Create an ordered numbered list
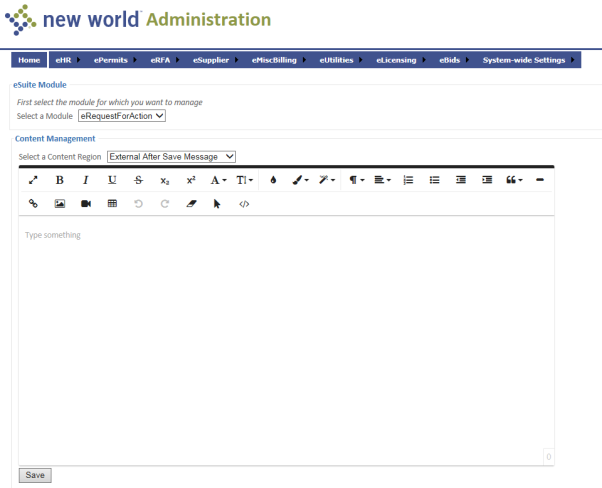 pyautogui.click(x=408, y=180)
